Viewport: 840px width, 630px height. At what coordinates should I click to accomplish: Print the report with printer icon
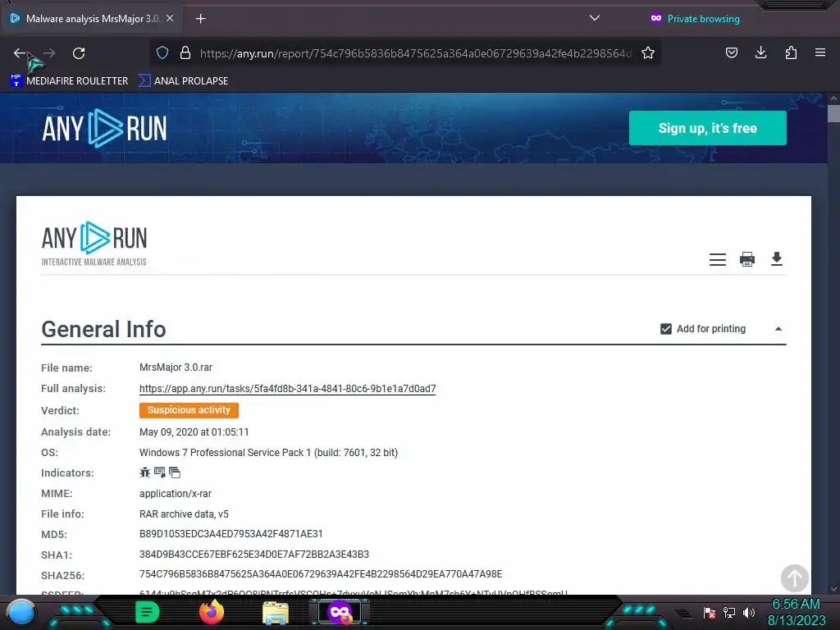coord(746,259)
